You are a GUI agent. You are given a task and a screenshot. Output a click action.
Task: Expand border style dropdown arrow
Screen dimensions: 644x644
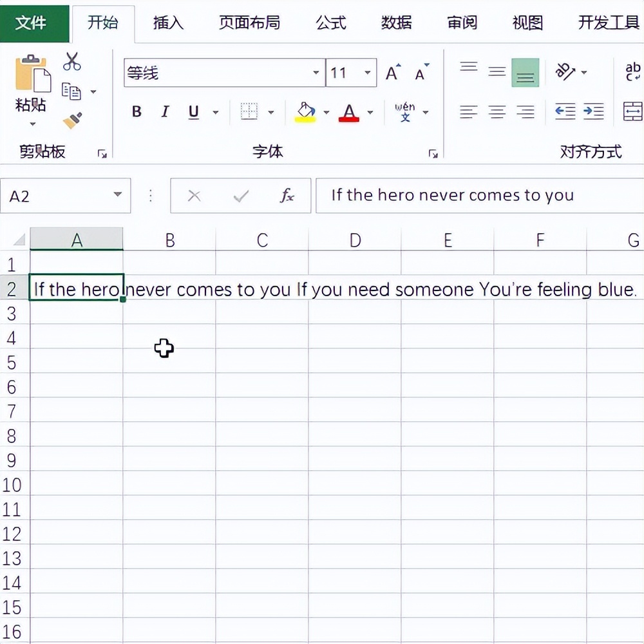click(x=271, y=112)
